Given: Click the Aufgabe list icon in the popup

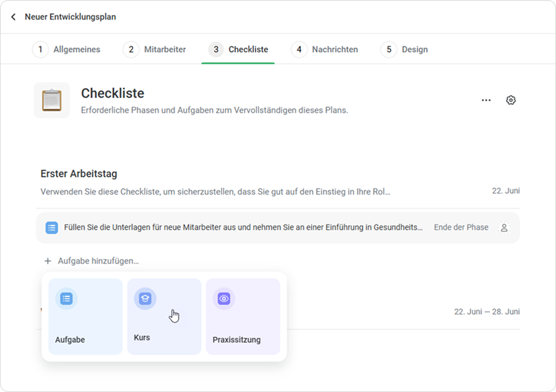Looking at the screenshot, I should click(66, 299).
